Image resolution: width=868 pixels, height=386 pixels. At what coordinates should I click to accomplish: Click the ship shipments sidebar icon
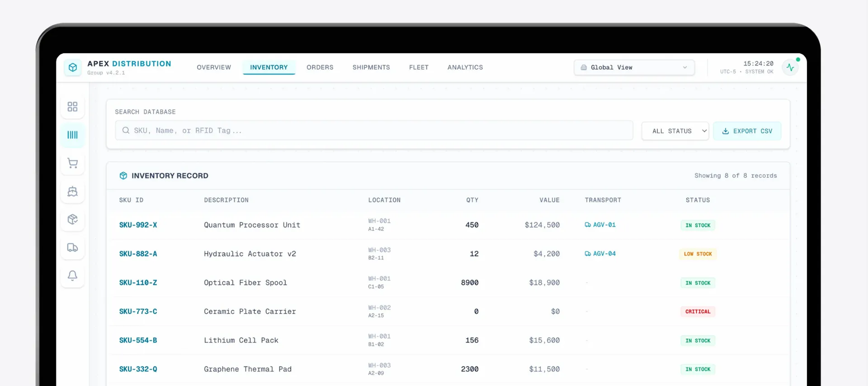72,191
